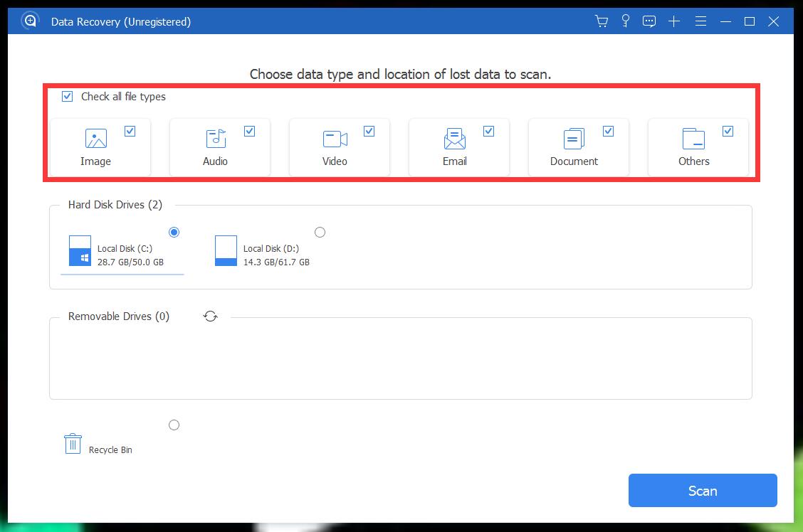
Task: Click the Image label text
Action: 96,161
